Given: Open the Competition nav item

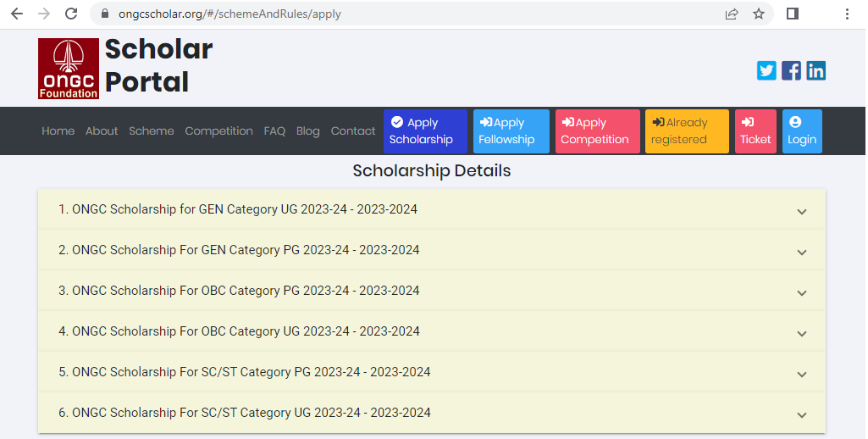Looking at the screenshot, I should (218, 131).
